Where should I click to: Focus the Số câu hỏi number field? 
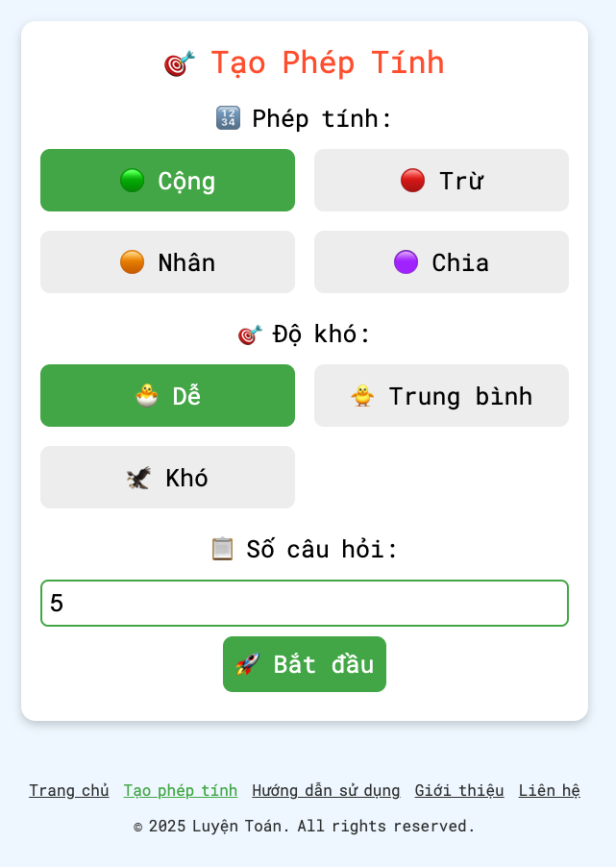(x=305, y=604)
